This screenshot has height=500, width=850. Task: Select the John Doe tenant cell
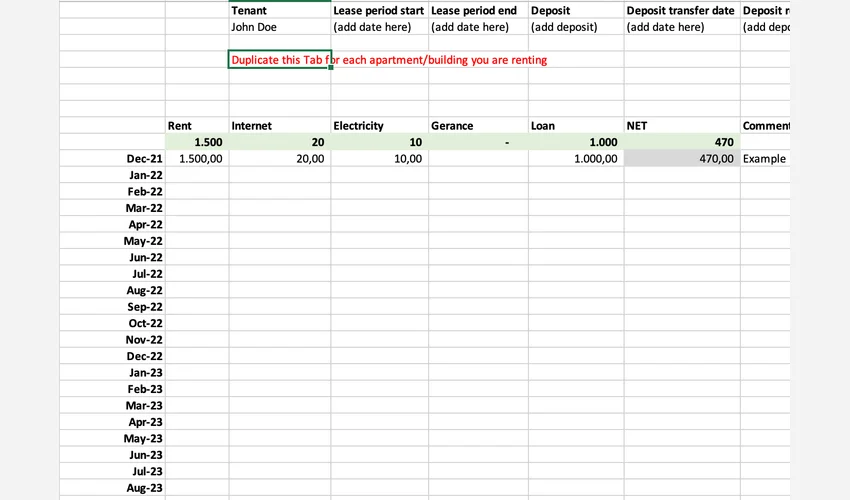tap(279, 27)
